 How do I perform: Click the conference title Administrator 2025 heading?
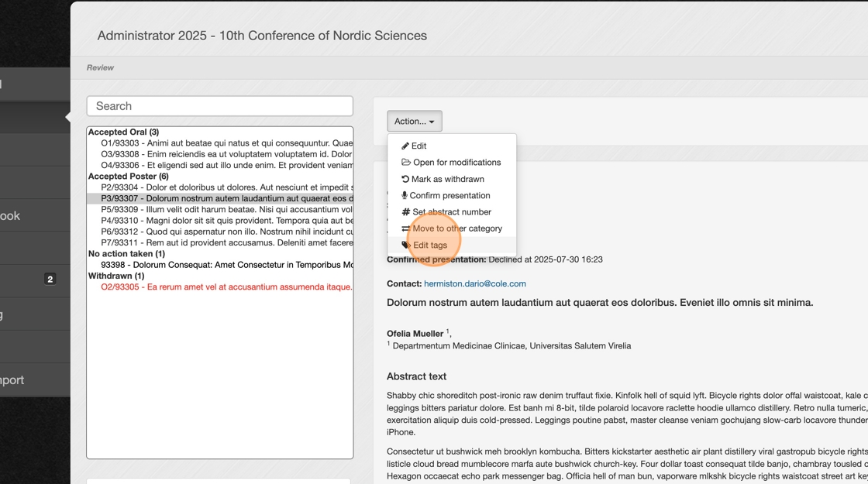point(262,36)
